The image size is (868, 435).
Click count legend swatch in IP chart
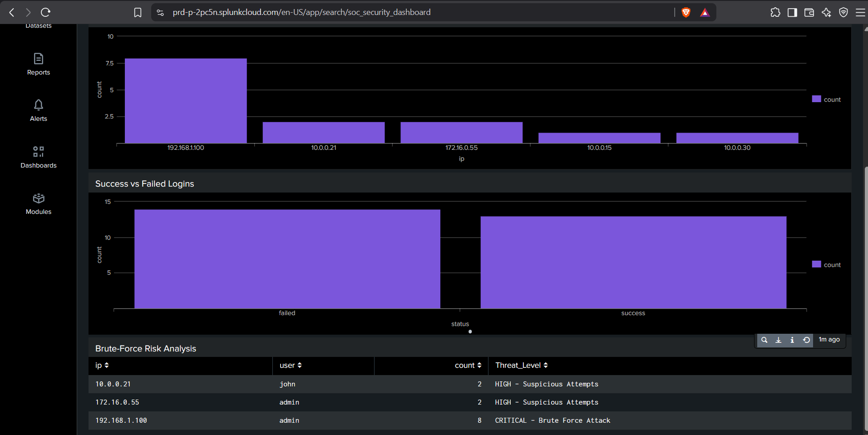(x=816, y=99)
